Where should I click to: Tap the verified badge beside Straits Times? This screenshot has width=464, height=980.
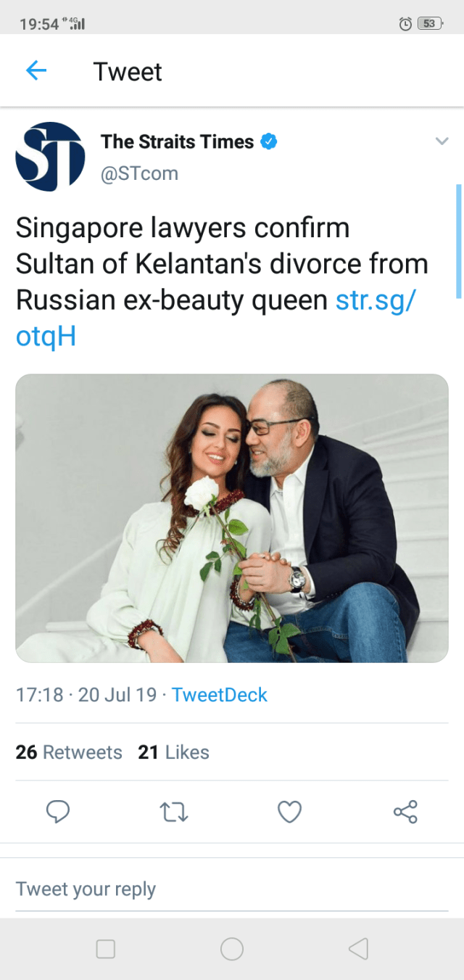(269, 141)
